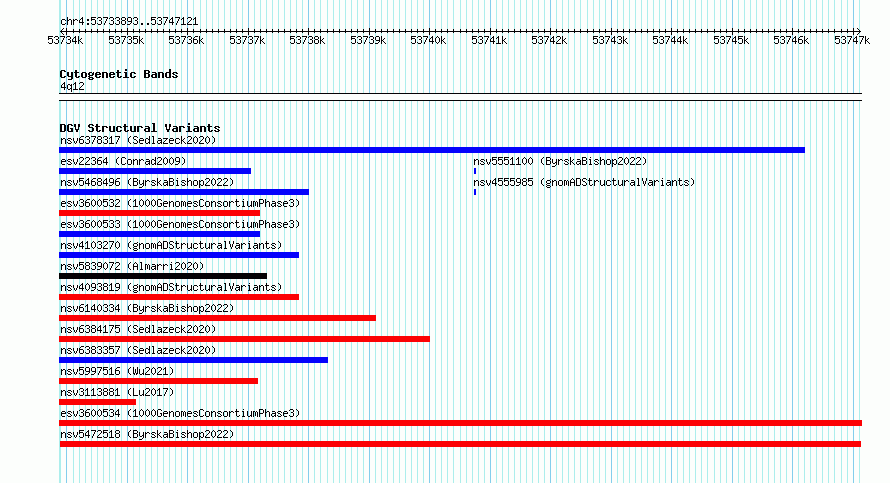Viewport: 890px width, 483px height.
Task: Select the 4q12 band label
Action: (72, 86)
